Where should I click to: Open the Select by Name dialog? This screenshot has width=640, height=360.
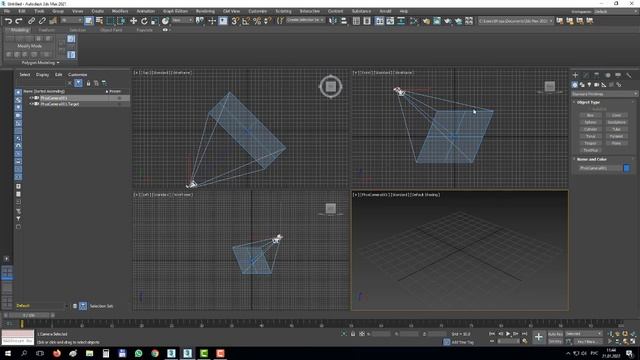(x=99, y=21)
